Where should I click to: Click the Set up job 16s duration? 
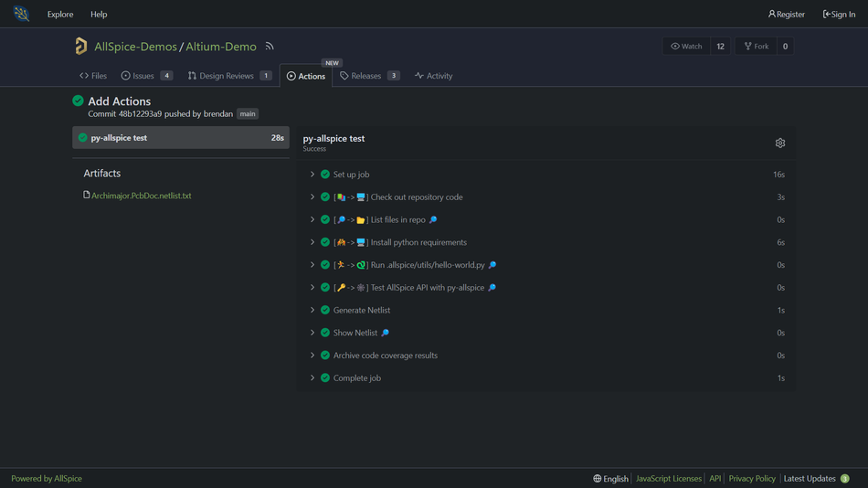pos(778,175)
